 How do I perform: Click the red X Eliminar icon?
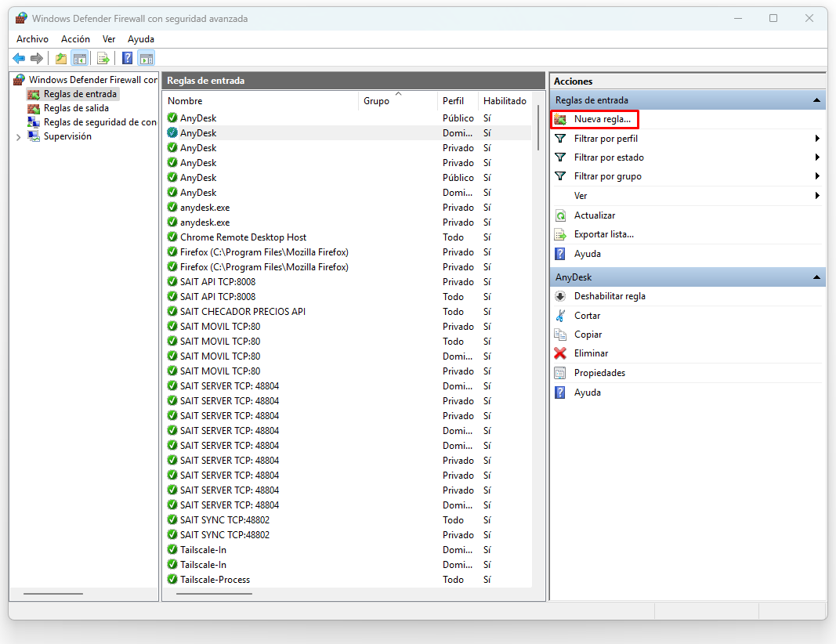(x=560, y=353)
